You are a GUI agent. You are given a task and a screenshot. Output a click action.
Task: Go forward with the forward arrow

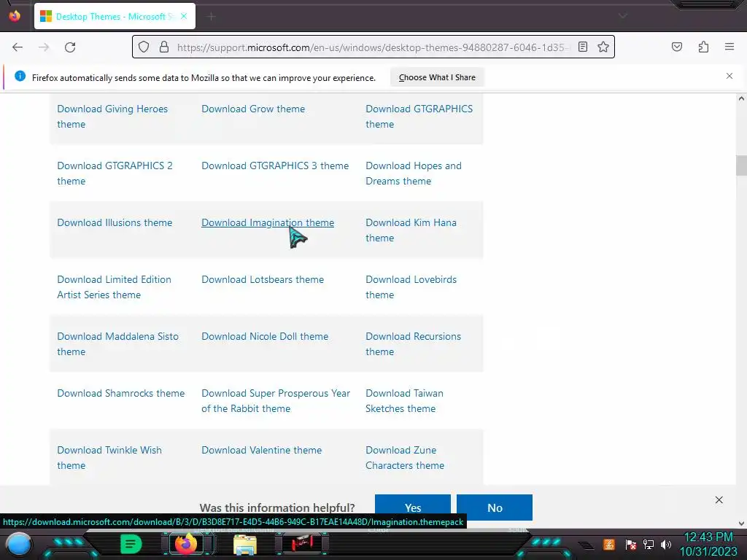click(x=44, y=47)
